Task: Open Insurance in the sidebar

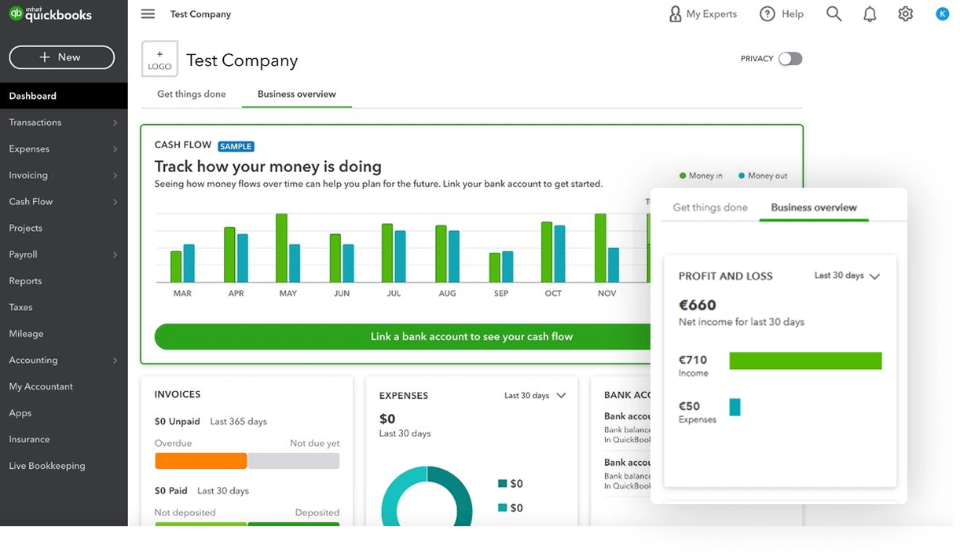Action: point(29,439)
